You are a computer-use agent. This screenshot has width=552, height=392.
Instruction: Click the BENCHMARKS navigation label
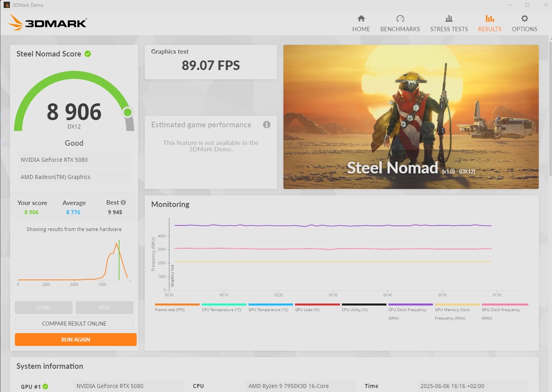(x=400, y=29)
